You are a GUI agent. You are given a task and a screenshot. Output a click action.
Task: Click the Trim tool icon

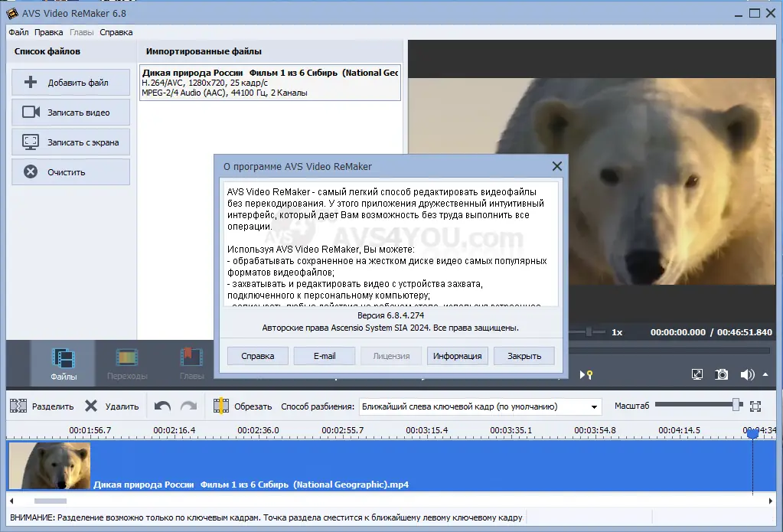(x=220, y=406)
